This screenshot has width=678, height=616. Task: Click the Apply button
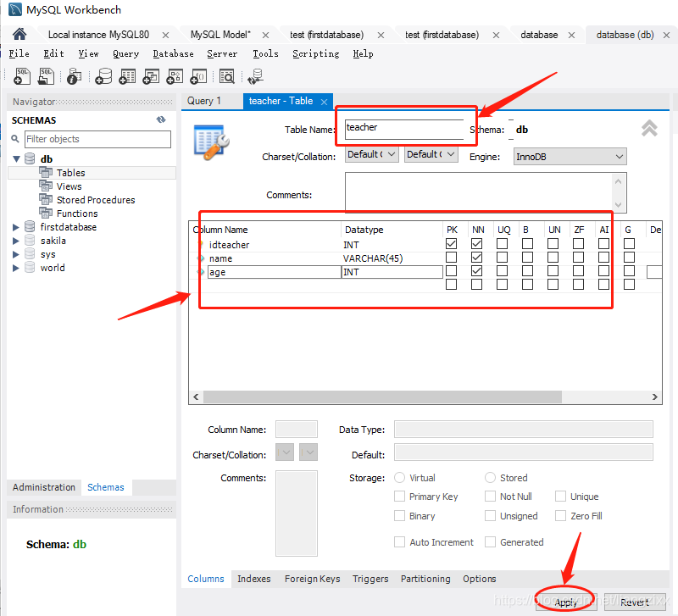click(566, 602)
